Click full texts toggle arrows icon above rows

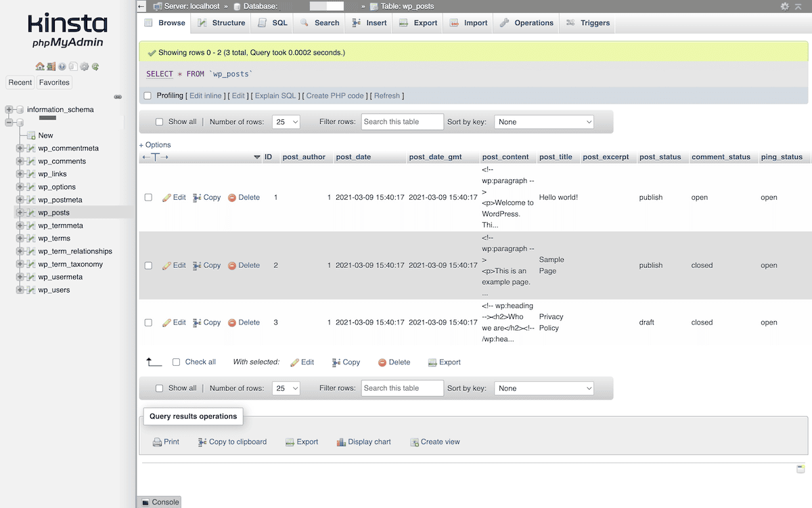[x=155, y=157]
